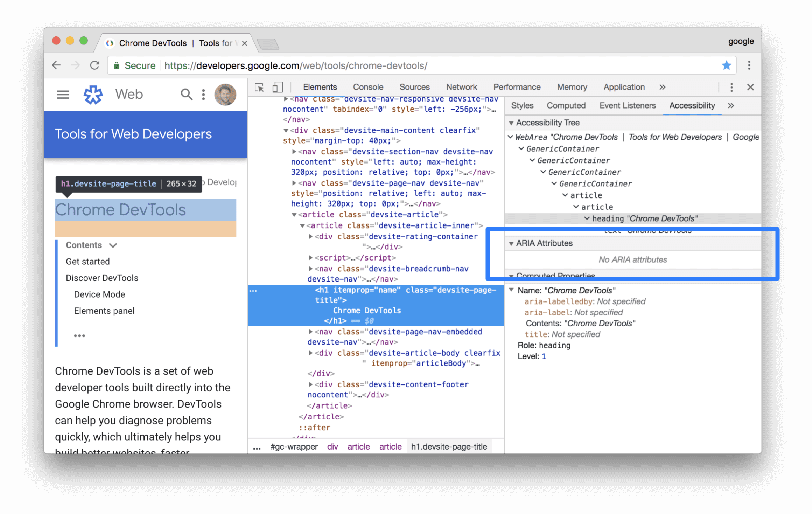Image resolution: width=812 pixels, height=514 pixels.
Task: Click the Discover DevTools sidebar link
Action: click(103, 277)
